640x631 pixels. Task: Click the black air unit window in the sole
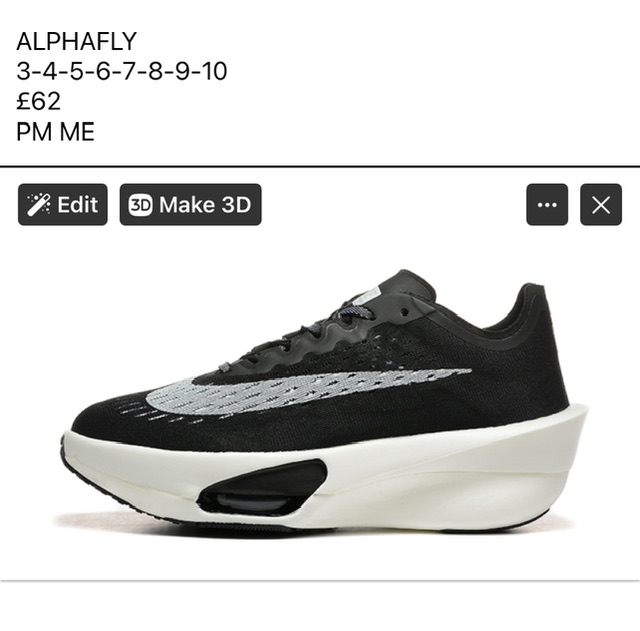(262, 487)
